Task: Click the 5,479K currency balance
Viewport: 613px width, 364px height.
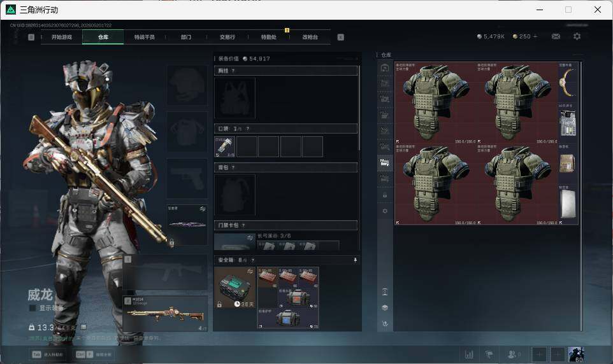Action: click(x=491, y=36)
